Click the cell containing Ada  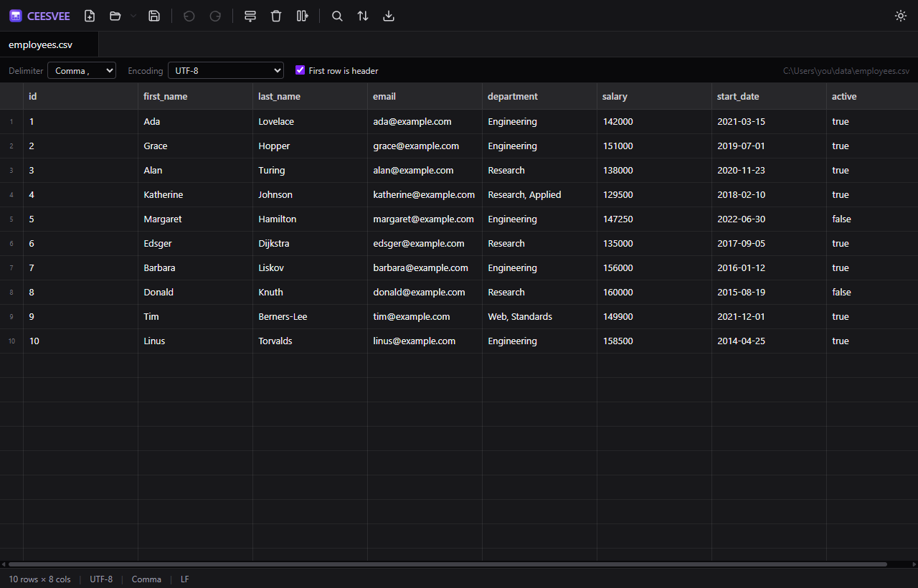(195, 122)
